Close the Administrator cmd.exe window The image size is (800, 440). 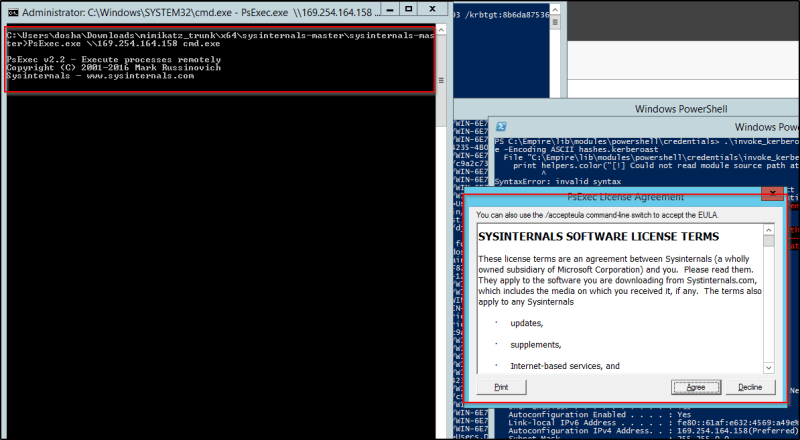(x=432, y=9)
